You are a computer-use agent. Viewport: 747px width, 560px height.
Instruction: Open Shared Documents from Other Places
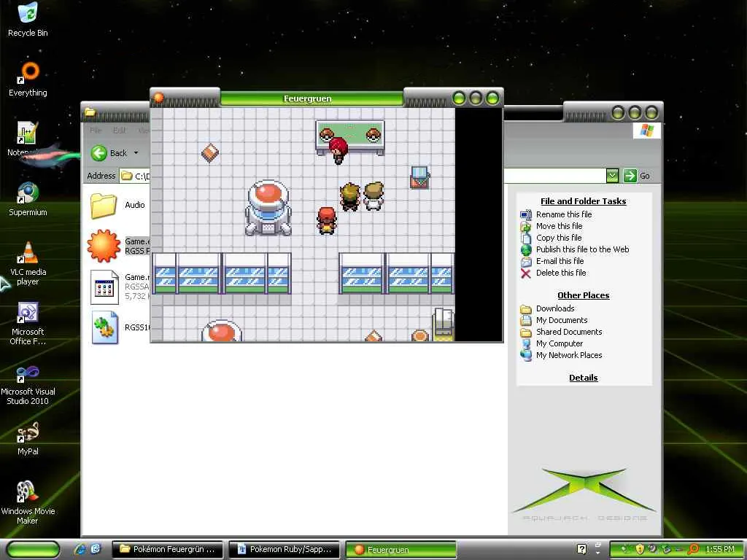click(569, 332)
